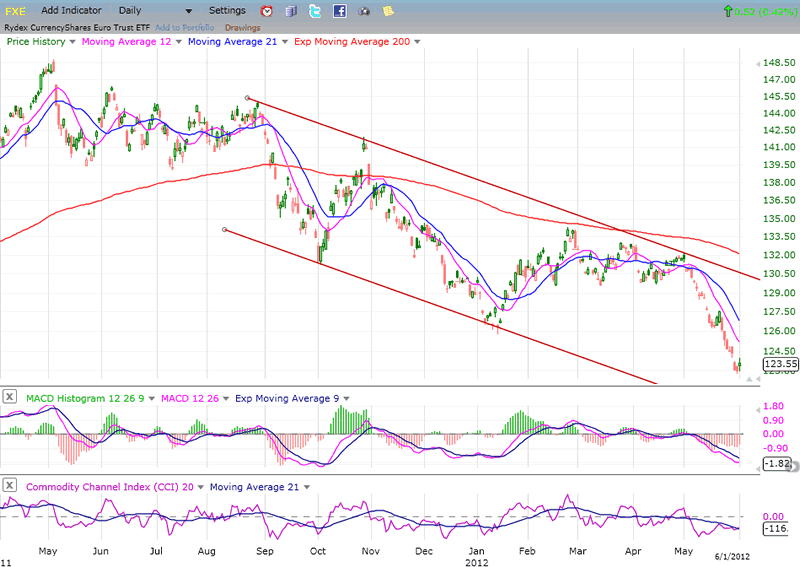Open the Settings menu

[227, 11]
